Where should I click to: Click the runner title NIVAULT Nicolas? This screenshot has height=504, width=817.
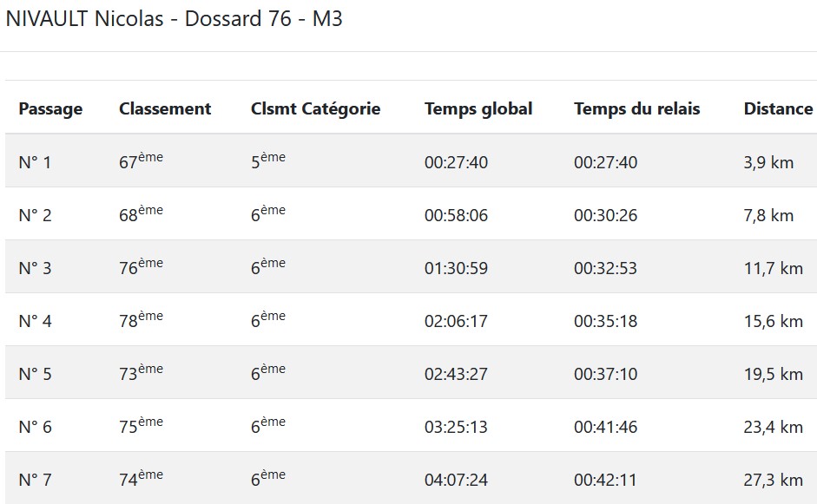tap(85, 19)
